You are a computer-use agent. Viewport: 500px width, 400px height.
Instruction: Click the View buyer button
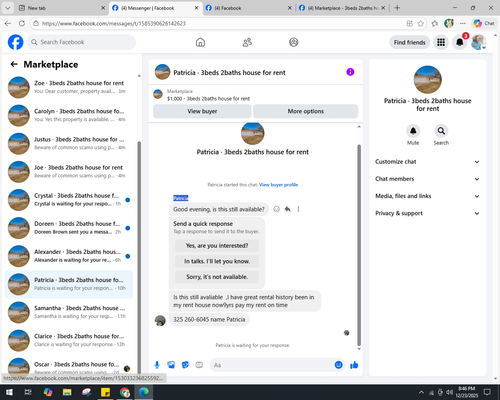(x=202, y=111)
